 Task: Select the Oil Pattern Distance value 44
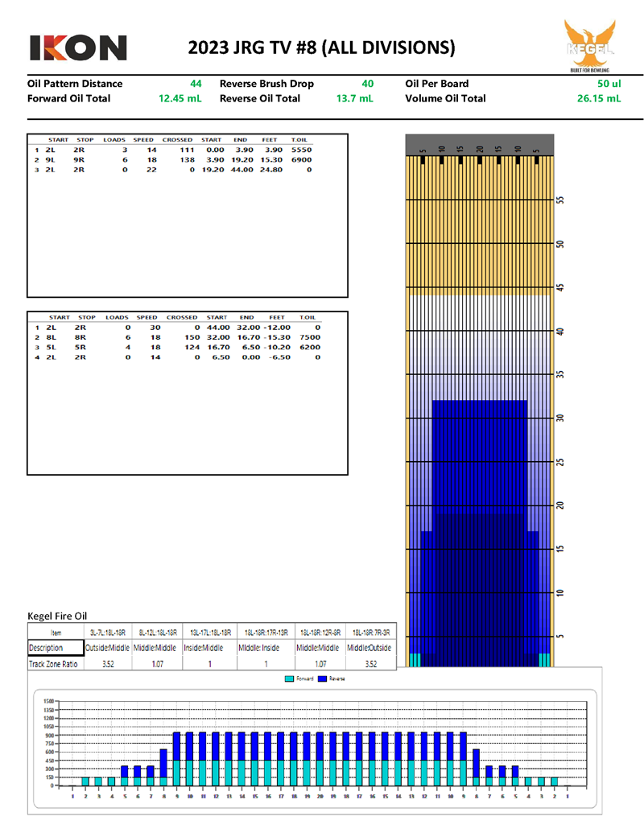pyautogui.click(x=196, y=84)
